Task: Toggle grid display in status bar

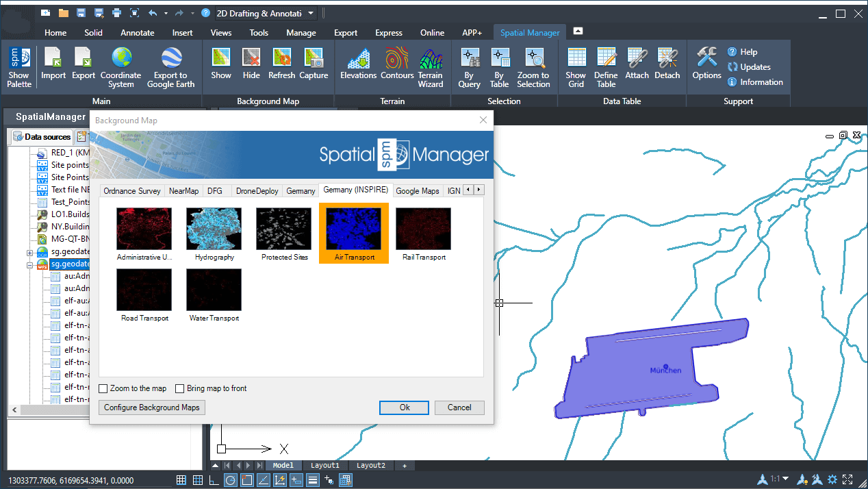Action: click(x=181, y=480)
